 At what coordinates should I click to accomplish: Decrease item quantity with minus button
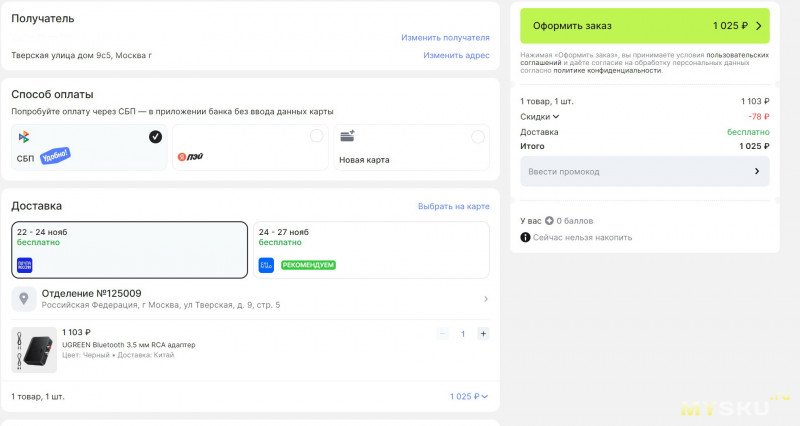442,334
